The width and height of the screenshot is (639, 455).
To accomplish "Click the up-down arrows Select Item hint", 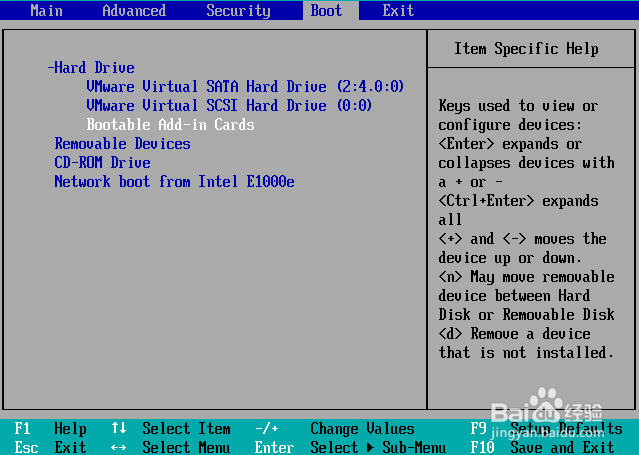I will [x=171, y=428].
